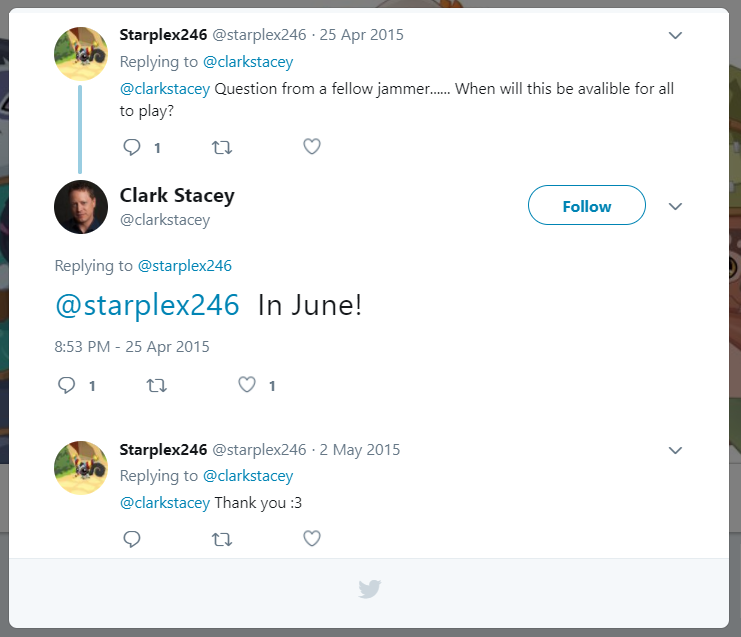Viewport: 741px width, 637px height.
Task: Click Clark Stacey's profile photo
Action: pos(81,207)
